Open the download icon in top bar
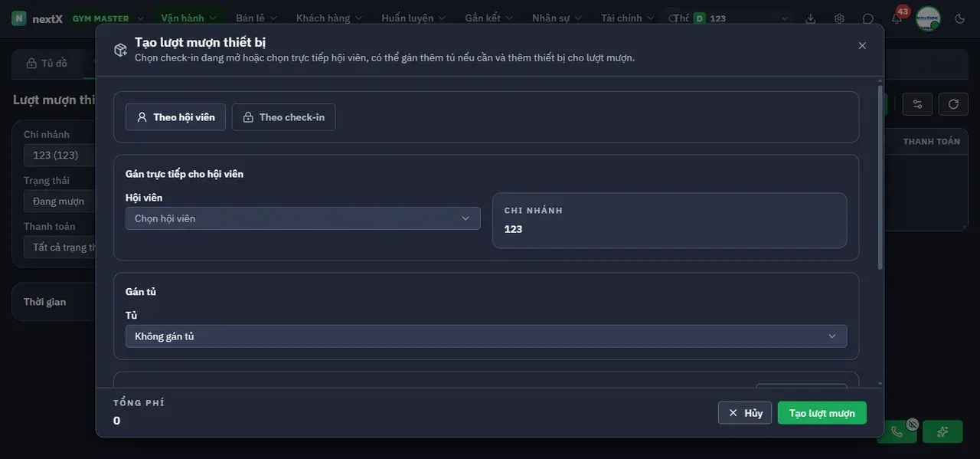Image resolution: width=980 pixels, height=459 pixels. (x=811, y=18)
